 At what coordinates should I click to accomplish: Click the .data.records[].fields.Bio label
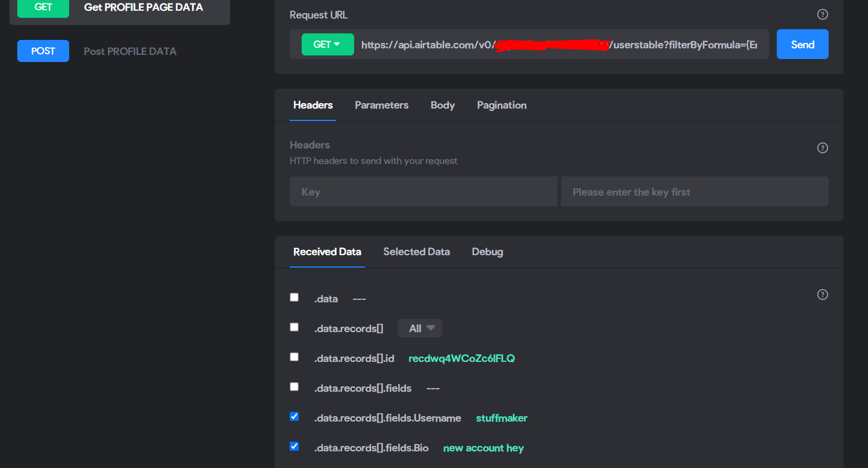(371, 448)
